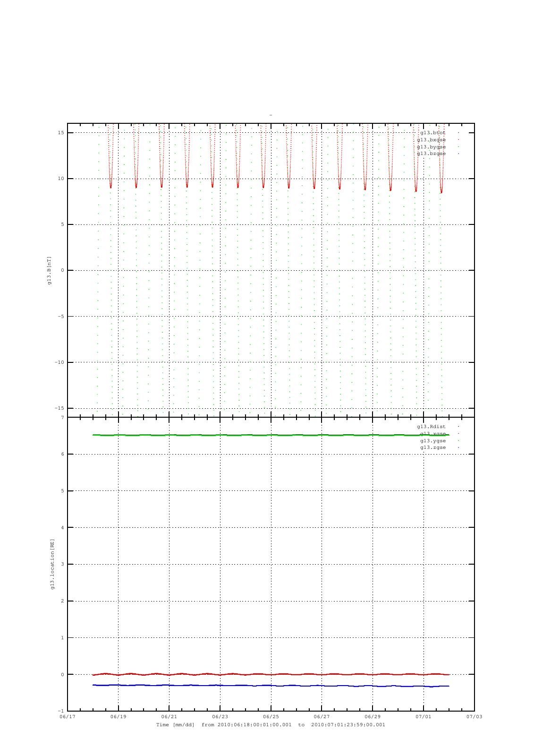Select the 3 tick on location axis
This screenshot has height=756, width=534.
point(62,564)
